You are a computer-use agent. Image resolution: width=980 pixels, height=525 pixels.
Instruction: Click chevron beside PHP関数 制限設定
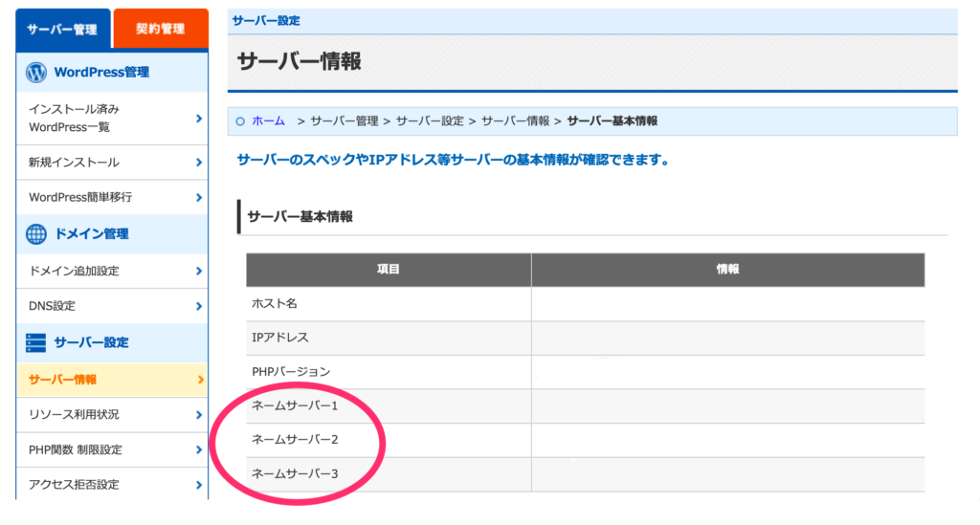pos(199,449)
